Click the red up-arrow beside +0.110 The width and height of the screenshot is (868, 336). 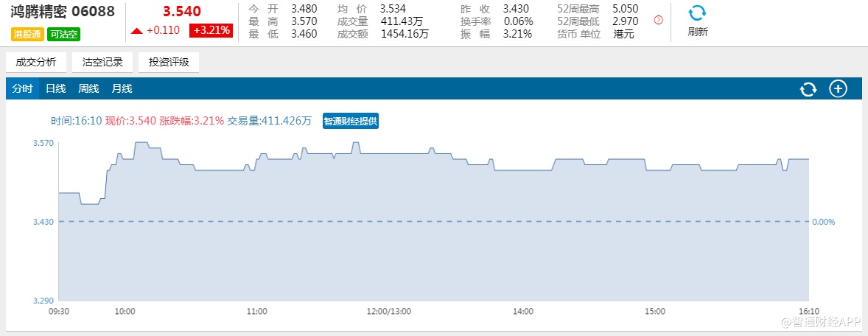pos(136,31)
